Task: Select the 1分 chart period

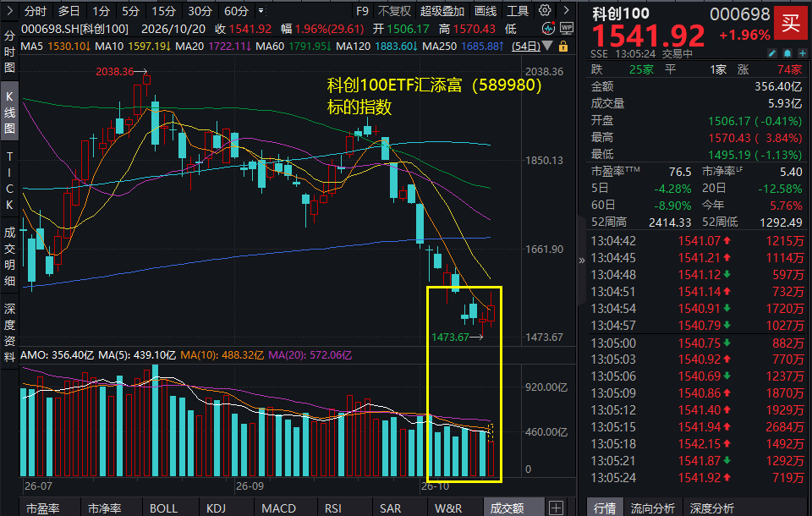Action: 101,11
